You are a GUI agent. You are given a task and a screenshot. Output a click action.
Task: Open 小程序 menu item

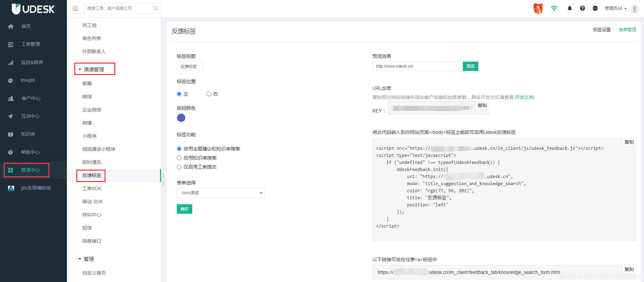click(89, 136)
